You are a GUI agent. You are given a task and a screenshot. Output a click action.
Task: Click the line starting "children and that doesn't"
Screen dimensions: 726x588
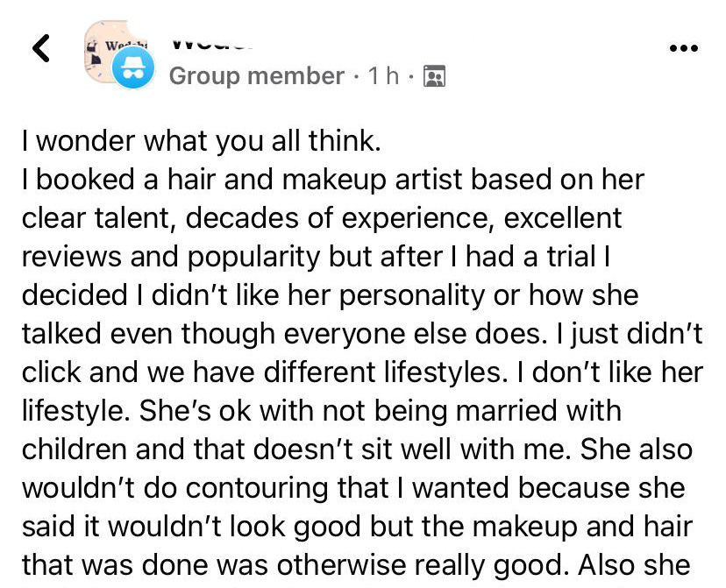(x=356, y=449)
